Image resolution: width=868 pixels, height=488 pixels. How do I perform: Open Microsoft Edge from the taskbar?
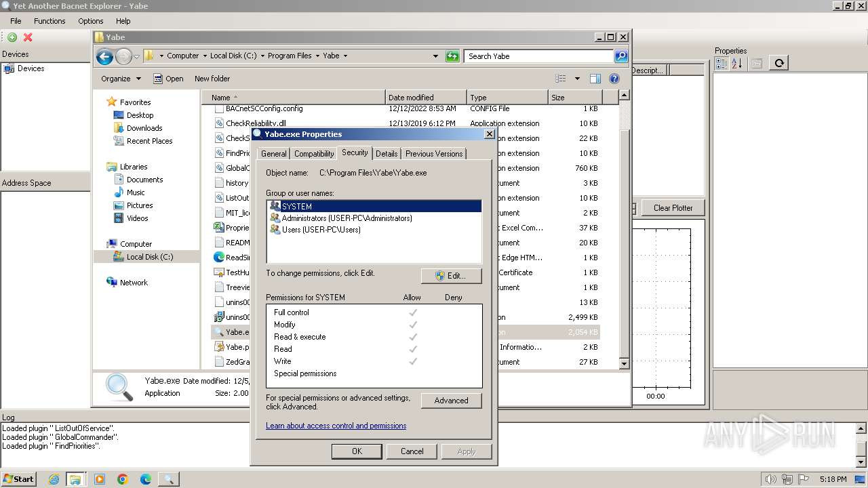145,479
